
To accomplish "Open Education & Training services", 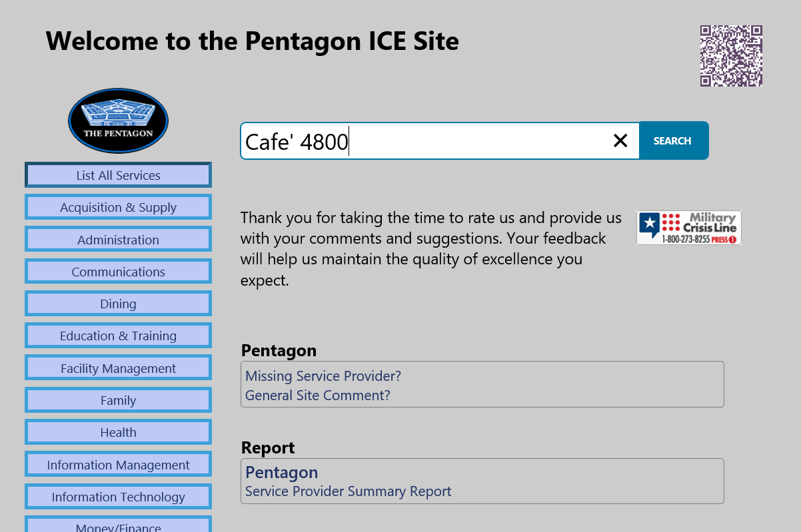I will [118, 336].
